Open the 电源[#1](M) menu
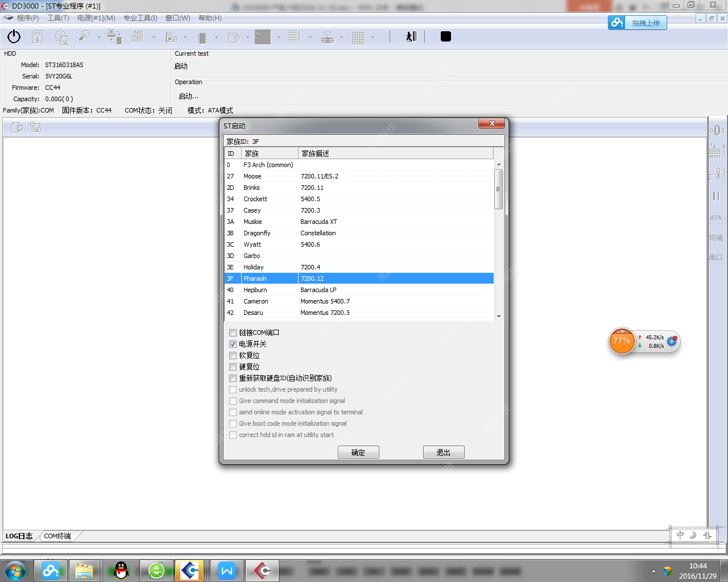Screen dimensions: 728x582 pyautogui.click(x=96, y=18)
